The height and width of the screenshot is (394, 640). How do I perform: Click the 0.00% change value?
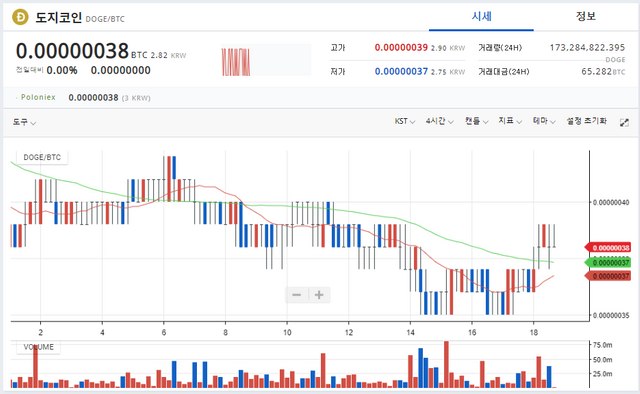[x=62, y=71]
